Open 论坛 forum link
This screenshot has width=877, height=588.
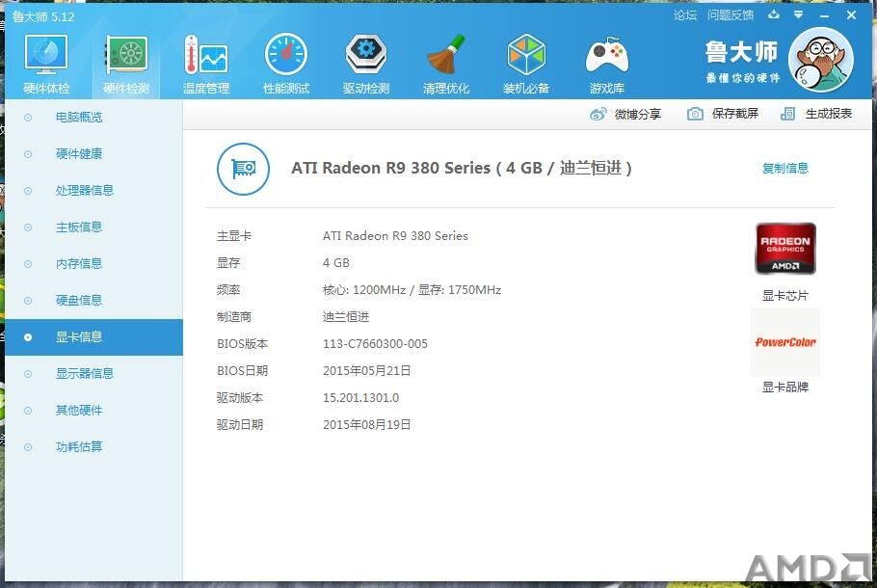pyautogui.click(x=685, y=15)
